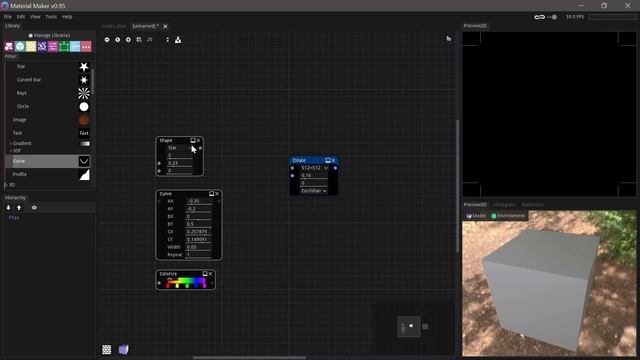Close the Curve node
Image resolution: width=640 pixels, height=360 pixels.
(217, 193)
